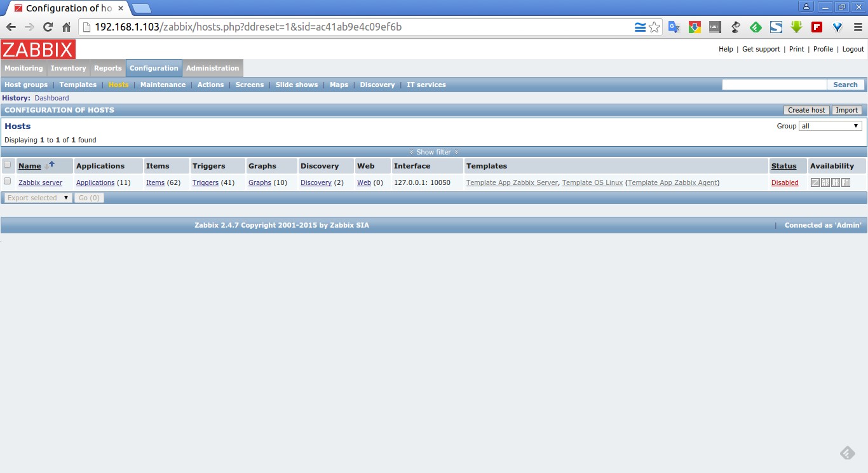Expand the Show filter bar
This screenshot has height=473, width=868.
pos(434,152)
